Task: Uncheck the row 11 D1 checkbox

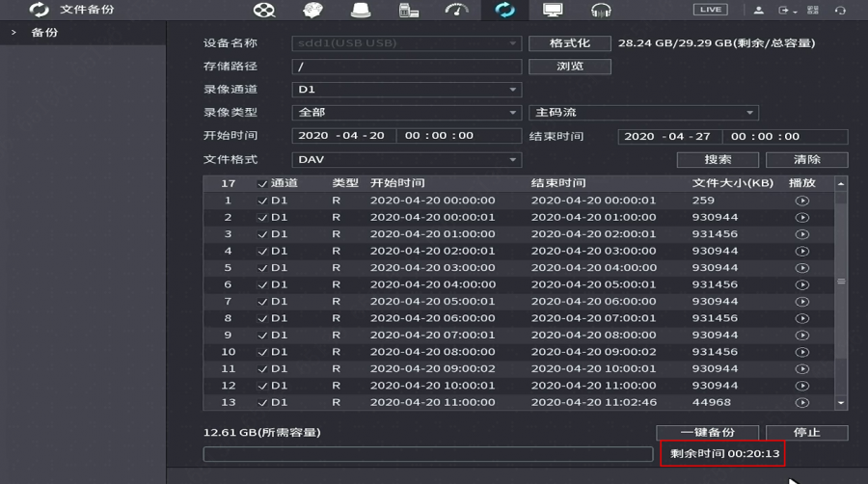Action: (262, 369)
